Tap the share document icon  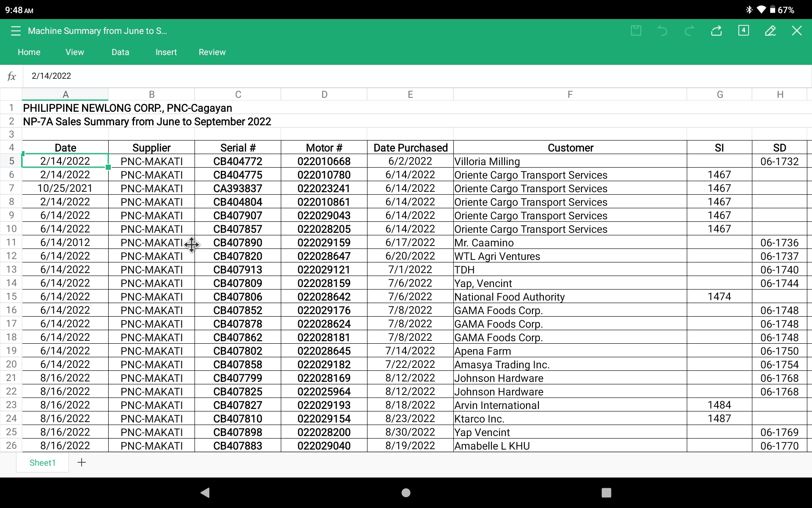pos(716,30)
